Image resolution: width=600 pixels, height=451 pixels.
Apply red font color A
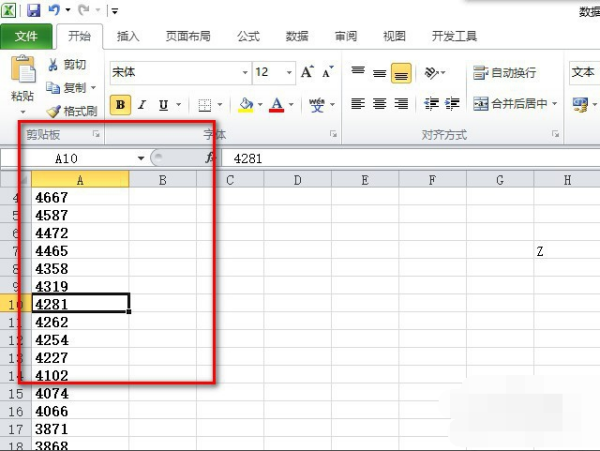276,104
